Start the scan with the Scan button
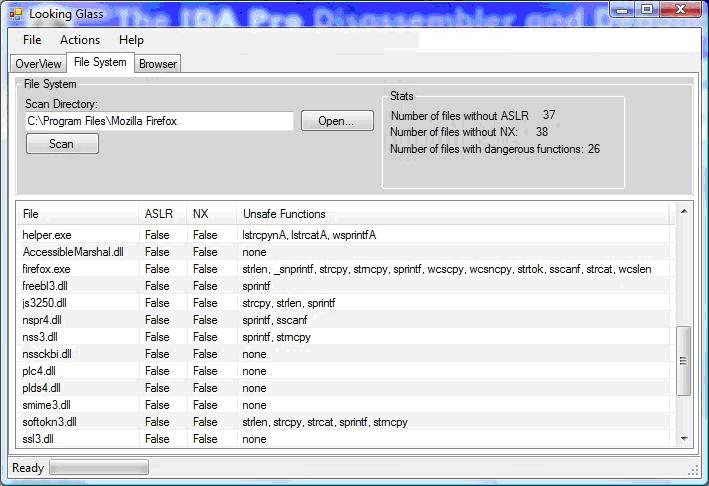This screenshot has height=486, width=709. tap(62, 143)
